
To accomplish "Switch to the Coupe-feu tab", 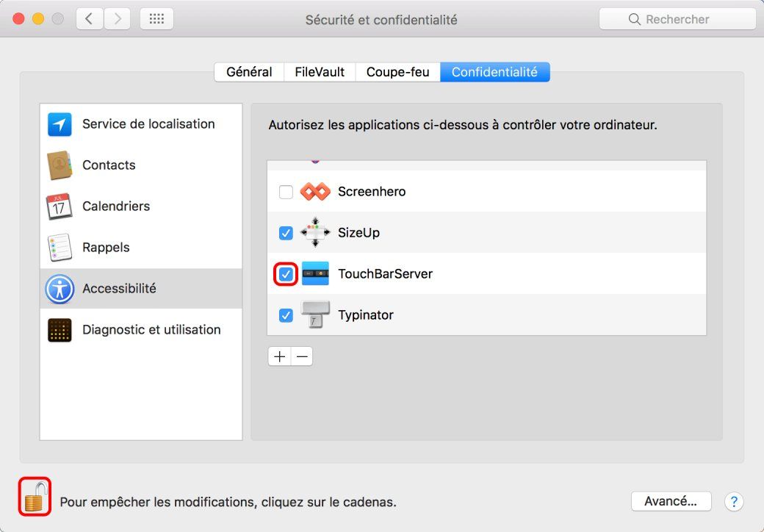I will [397, 71].
